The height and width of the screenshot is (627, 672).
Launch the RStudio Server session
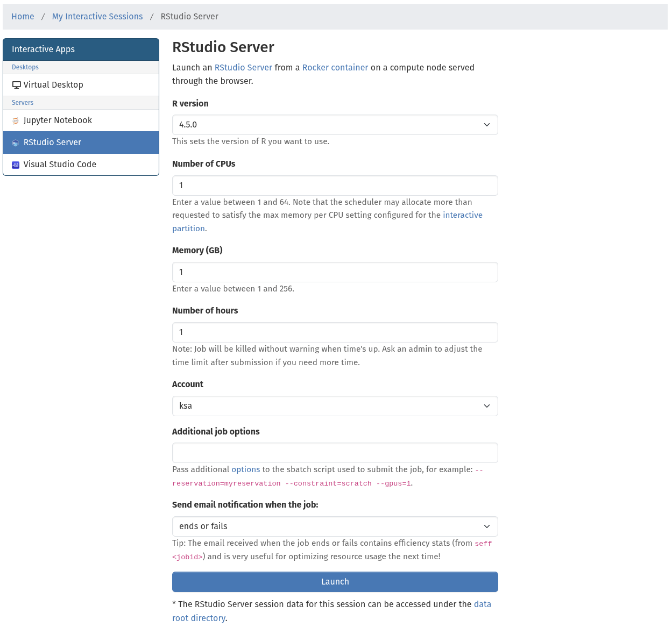pyautogui.click(x=335, y=582)
